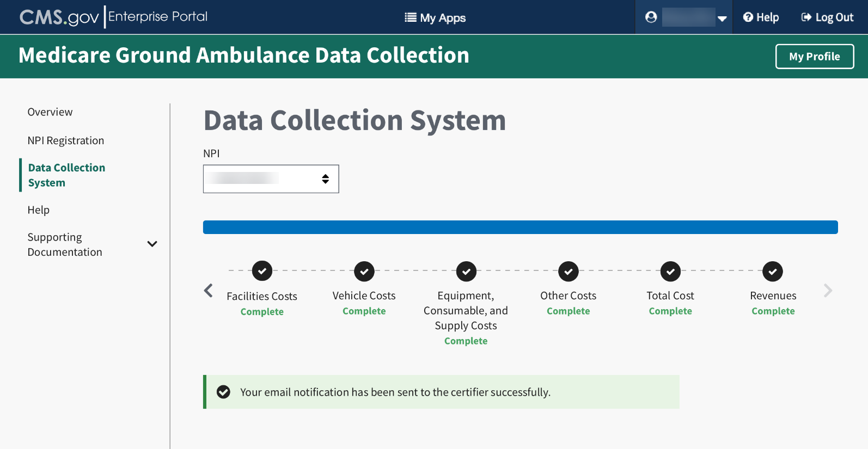Click the blue progress bar

tap(520, 227)
